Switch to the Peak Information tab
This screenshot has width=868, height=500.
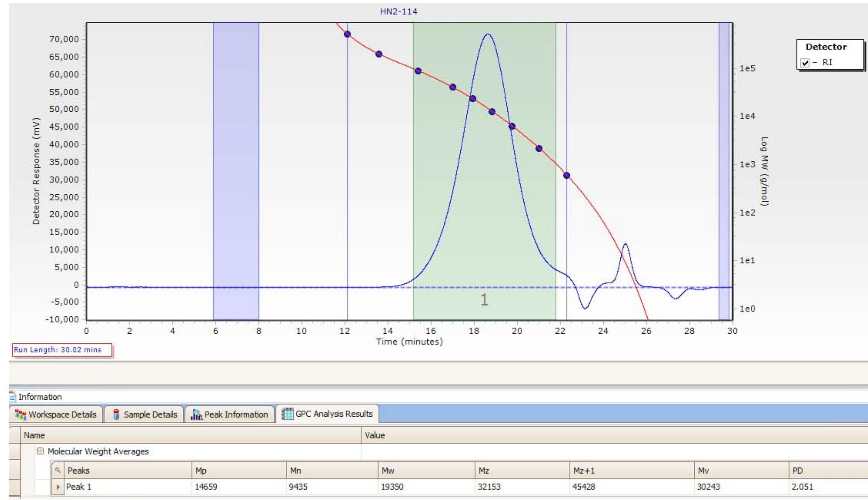point(236,414)
